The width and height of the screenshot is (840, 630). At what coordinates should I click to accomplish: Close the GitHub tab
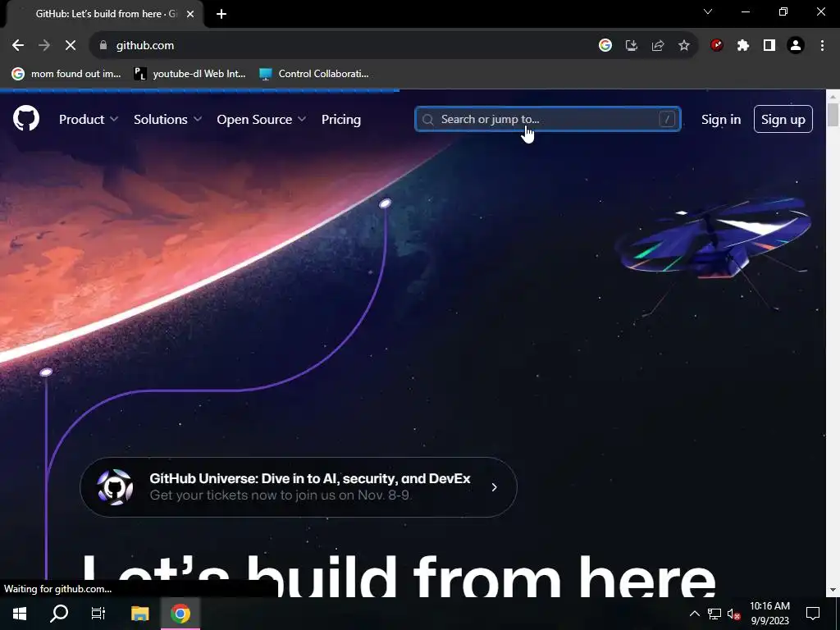190,14
